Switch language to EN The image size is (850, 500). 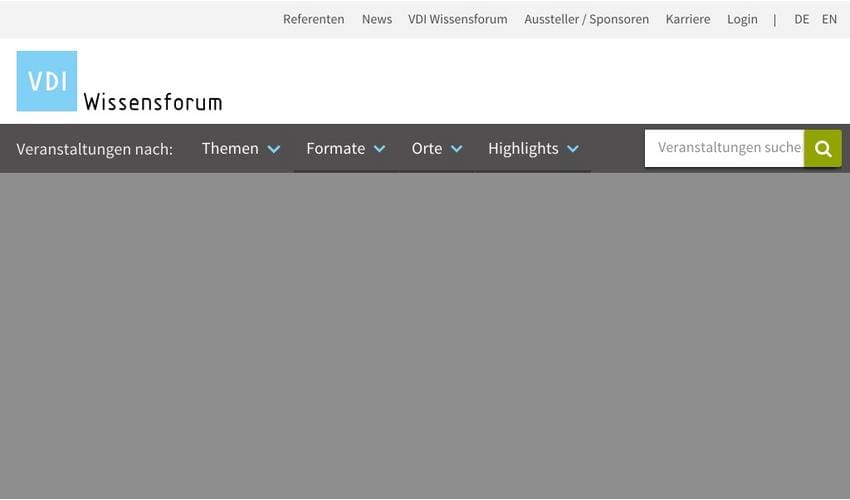[x=829, y=19]
